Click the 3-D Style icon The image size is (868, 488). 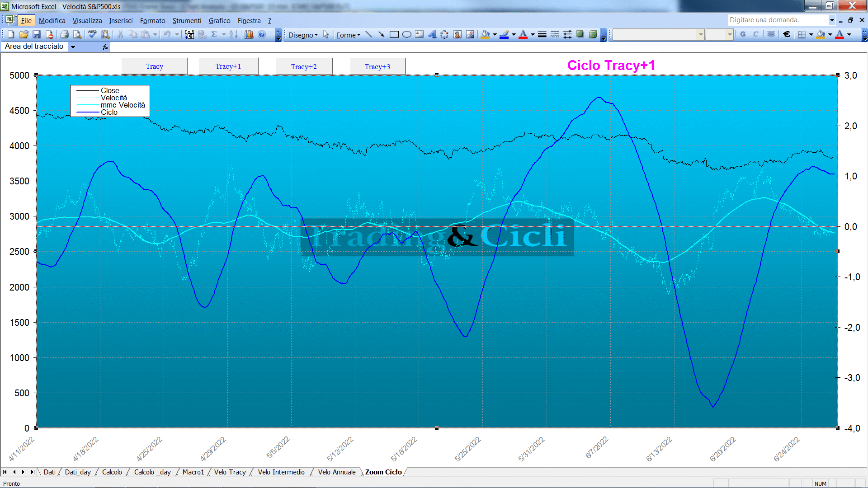593,34
